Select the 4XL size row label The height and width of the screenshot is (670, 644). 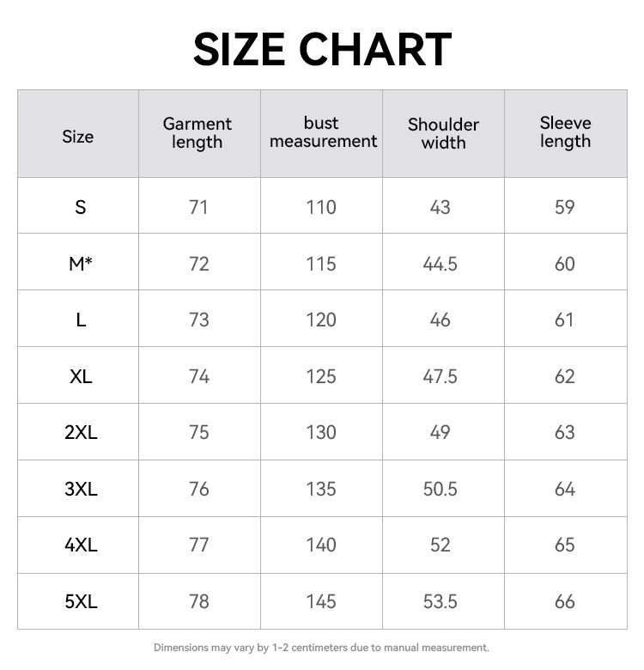(81, 545)
